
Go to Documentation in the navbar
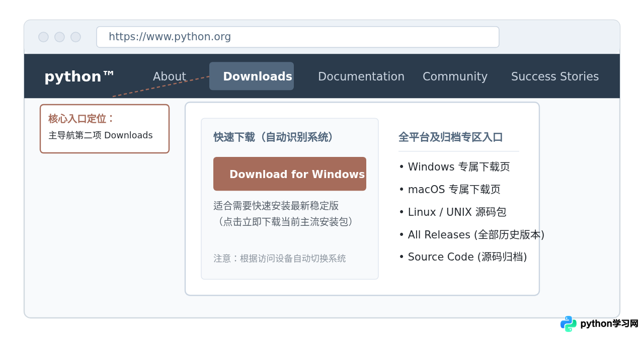coord(361,76)
